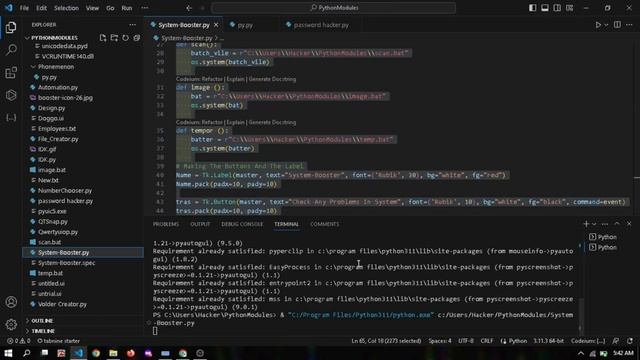Run the Python file with play button

(598, 25)
